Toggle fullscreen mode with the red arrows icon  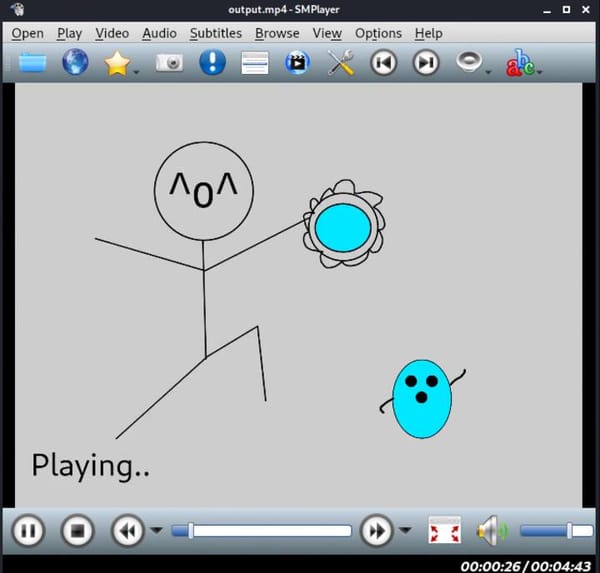click(x=444, y=530)
